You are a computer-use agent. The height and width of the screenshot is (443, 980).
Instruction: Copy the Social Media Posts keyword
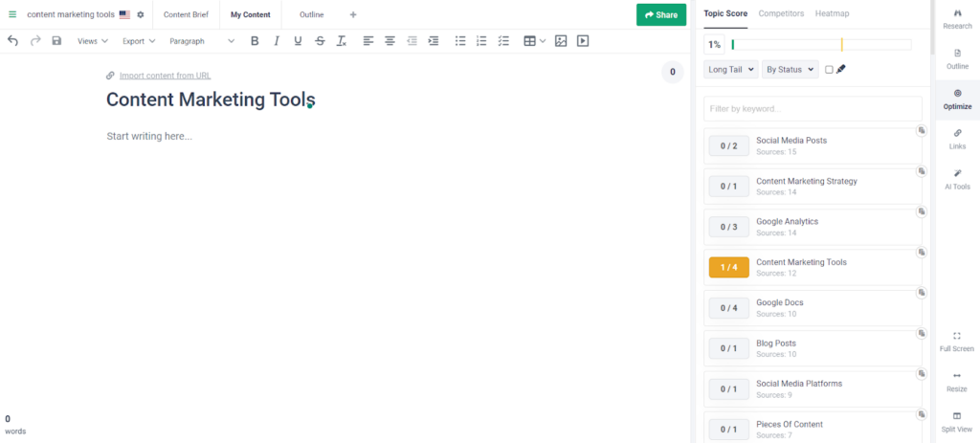coord(921,131)
